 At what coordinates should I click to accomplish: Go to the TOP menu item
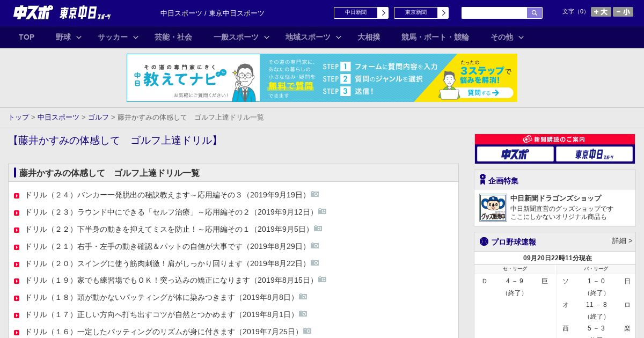(27, 37)
